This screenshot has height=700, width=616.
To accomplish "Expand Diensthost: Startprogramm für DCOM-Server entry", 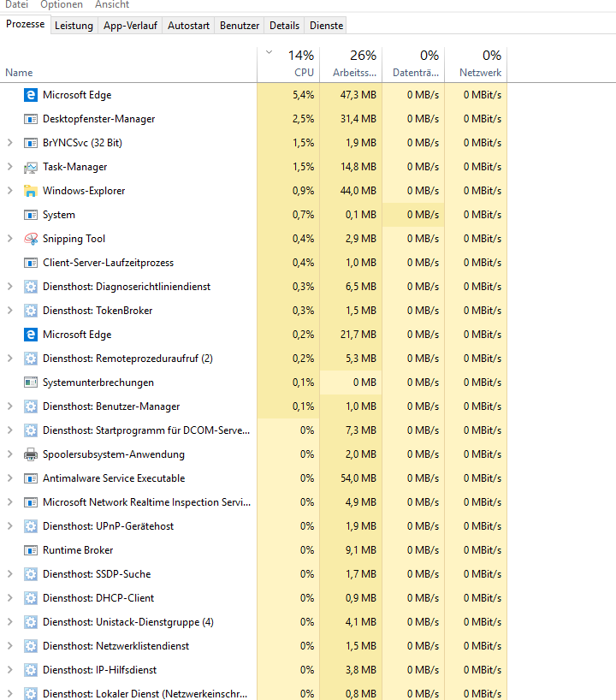I will coord(9,430).
